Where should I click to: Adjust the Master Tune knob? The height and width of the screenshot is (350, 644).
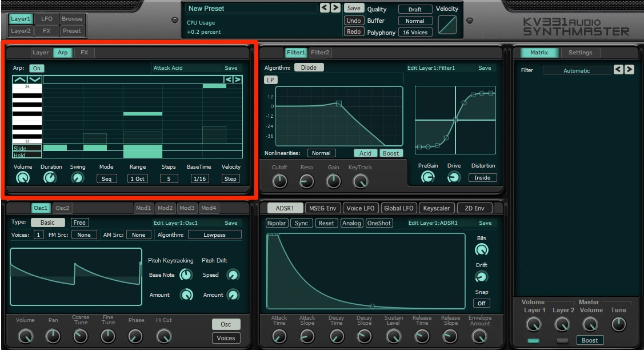(x=618, y=324)
